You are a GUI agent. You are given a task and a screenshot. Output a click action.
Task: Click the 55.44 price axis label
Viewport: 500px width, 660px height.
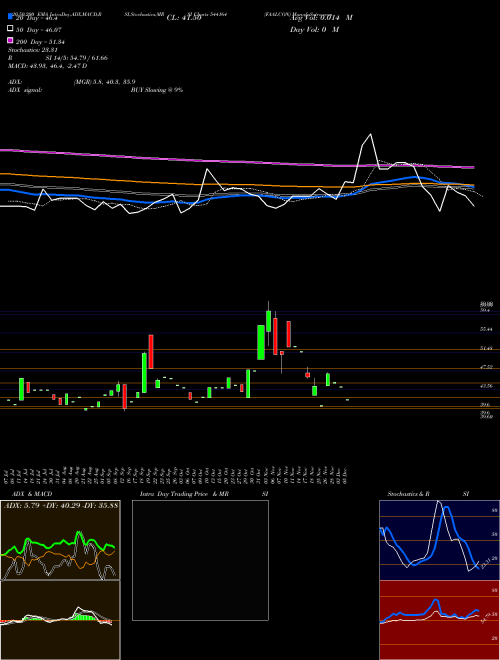486,330
